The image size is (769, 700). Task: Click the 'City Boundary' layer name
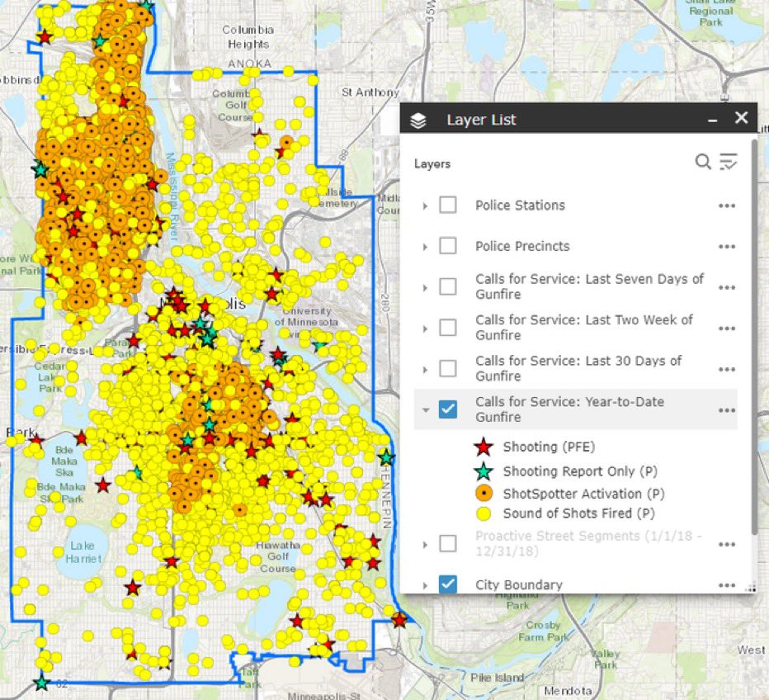tap(519, 584)
